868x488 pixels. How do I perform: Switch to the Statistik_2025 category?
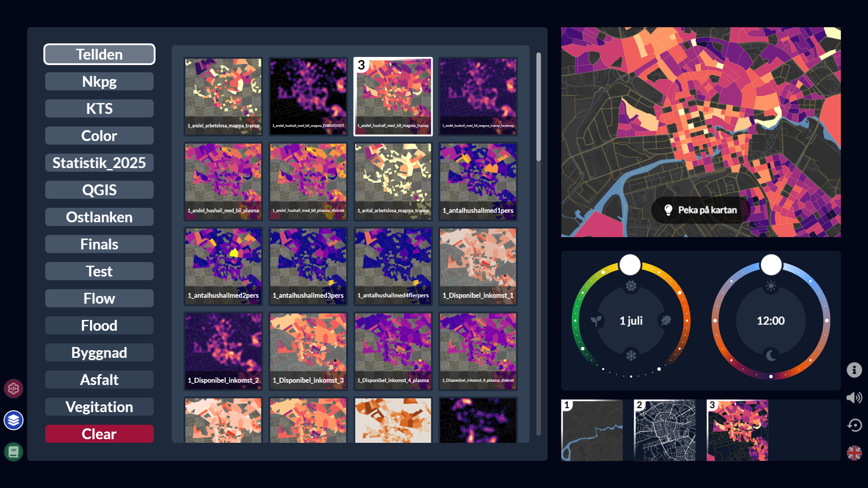click(99, 163)
